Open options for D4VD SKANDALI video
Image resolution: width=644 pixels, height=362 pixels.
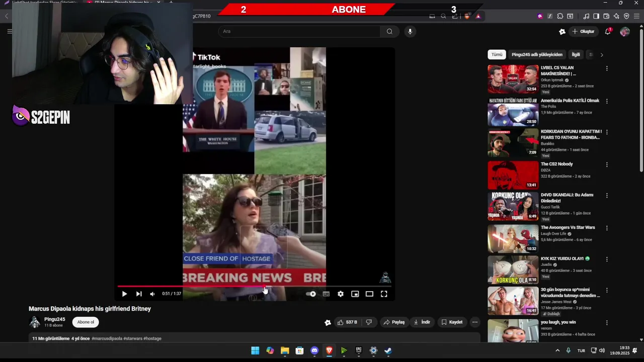pos(607,195)
